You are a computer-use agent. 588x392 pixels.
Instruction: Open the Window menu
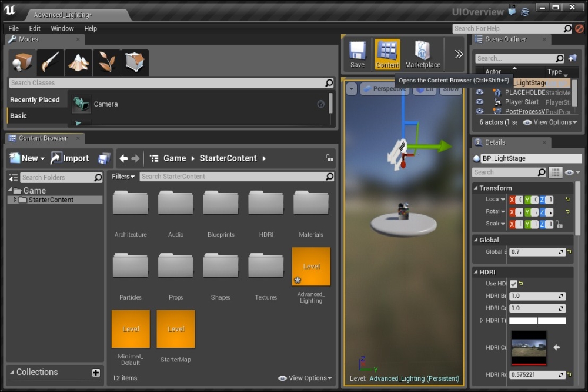62,28
